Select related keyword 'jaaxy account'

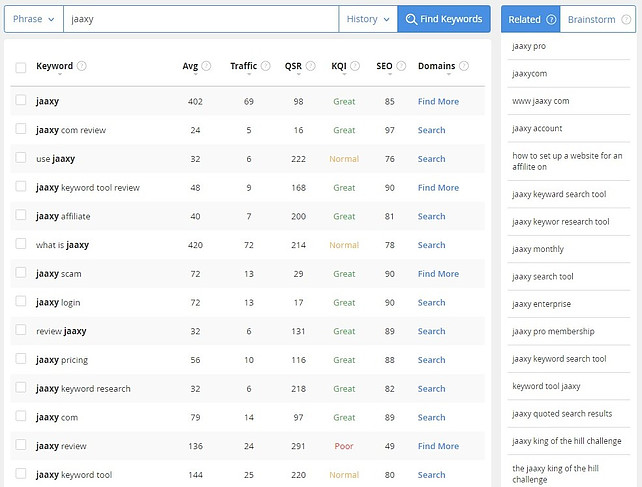point(537,129)
